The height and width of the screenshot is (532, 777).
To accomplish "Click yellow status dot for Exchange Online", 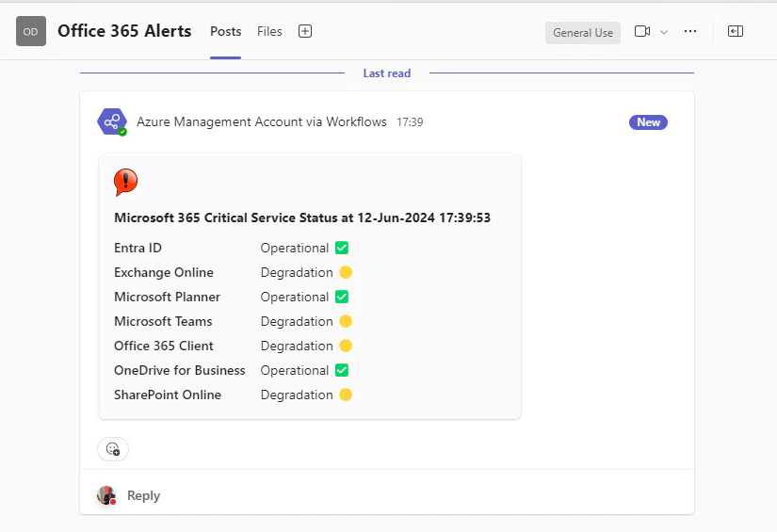I will (x=346, y=272).
